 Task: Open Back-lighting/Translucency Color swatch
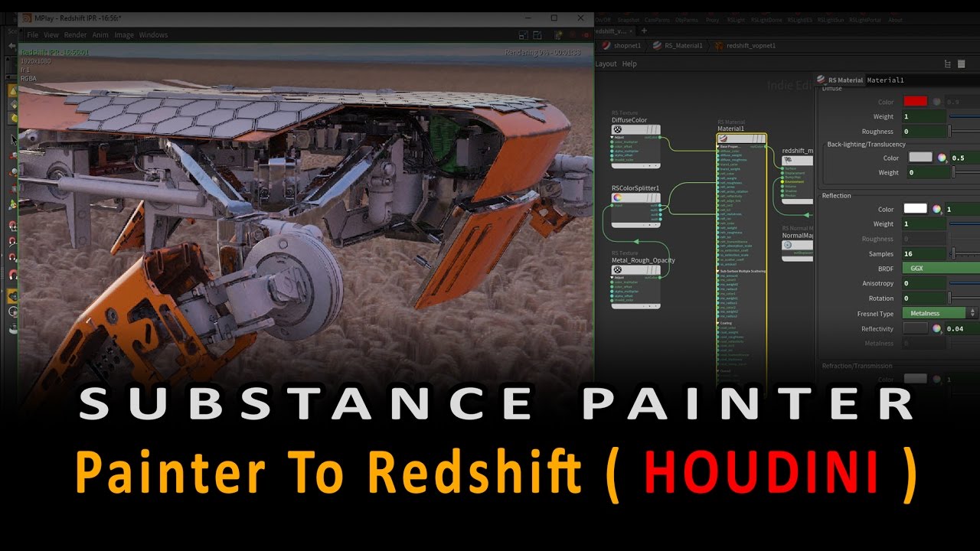[x=920, y=158]
